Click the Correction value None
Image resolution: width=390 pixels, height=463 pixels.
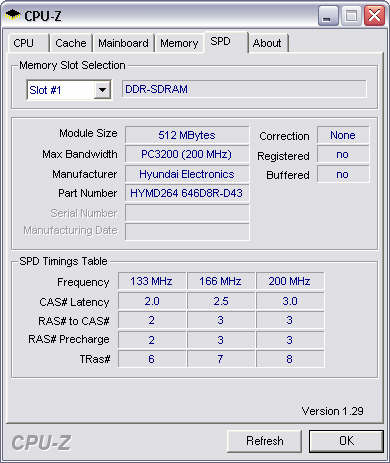click(343, 135)
